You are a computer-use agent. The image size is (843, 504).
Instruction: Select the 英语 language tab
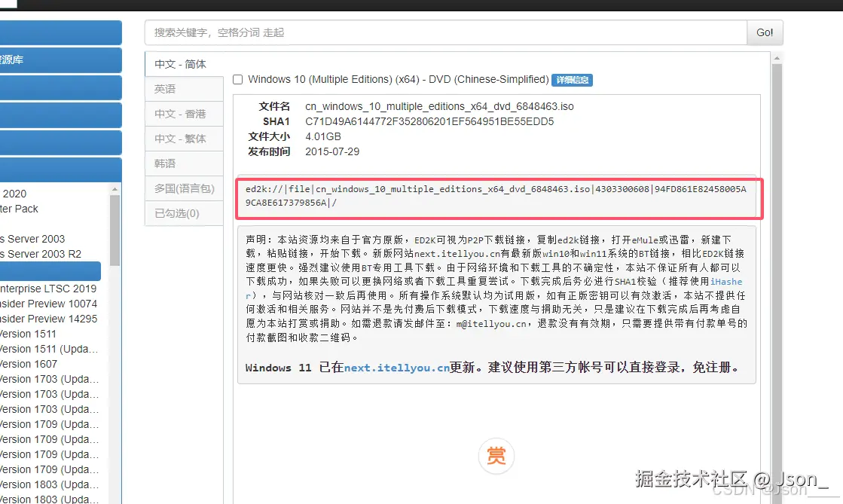[x=184, y=89]
